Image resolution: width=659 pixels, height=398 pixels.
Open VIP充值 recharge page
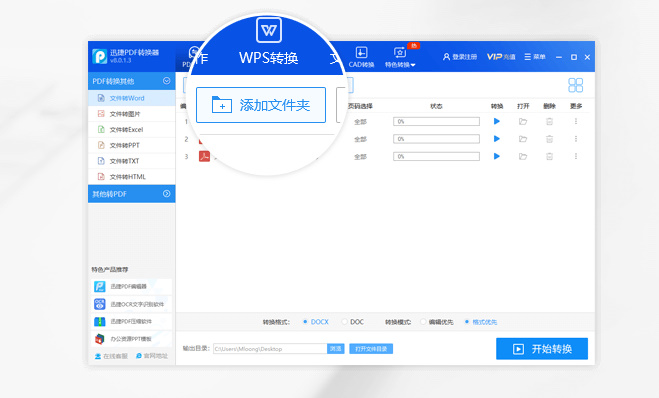click(501, 57)
